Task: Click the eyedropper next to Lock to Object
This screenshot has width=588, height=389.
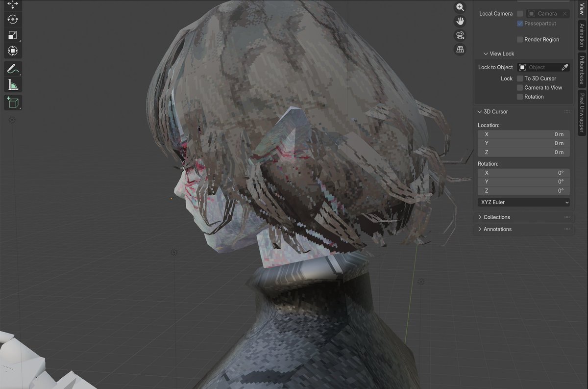Action: [x=564, y=67]
